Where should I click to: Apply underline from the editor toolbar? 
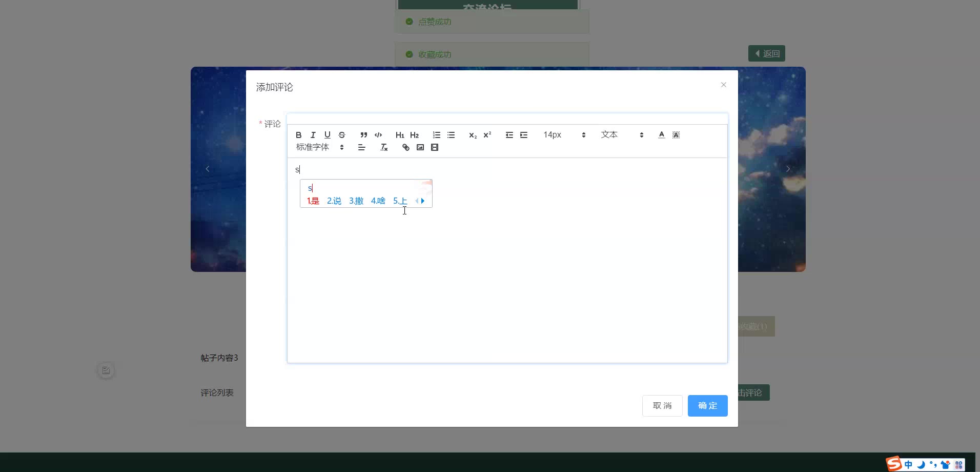tap(328, 135)
